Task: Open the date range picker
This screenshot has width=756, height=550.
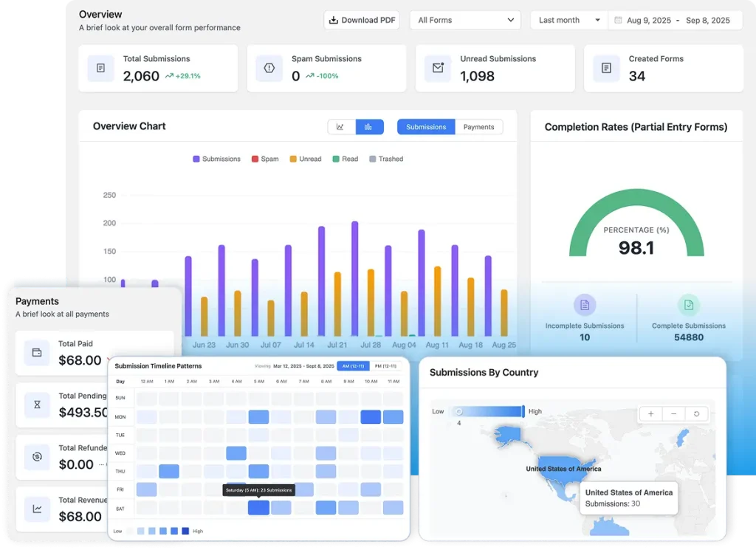Action: pos(674,20)
